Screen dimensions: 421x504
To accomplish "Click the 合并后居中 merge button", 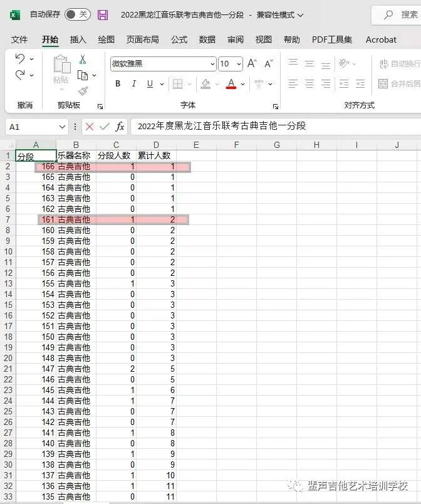I will coord(400,83).
